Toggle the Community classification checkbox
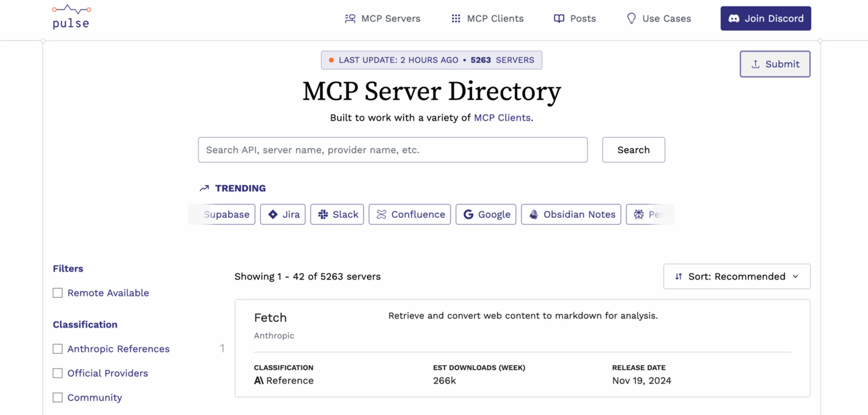The image size is (868, 415). click(58, 398)
